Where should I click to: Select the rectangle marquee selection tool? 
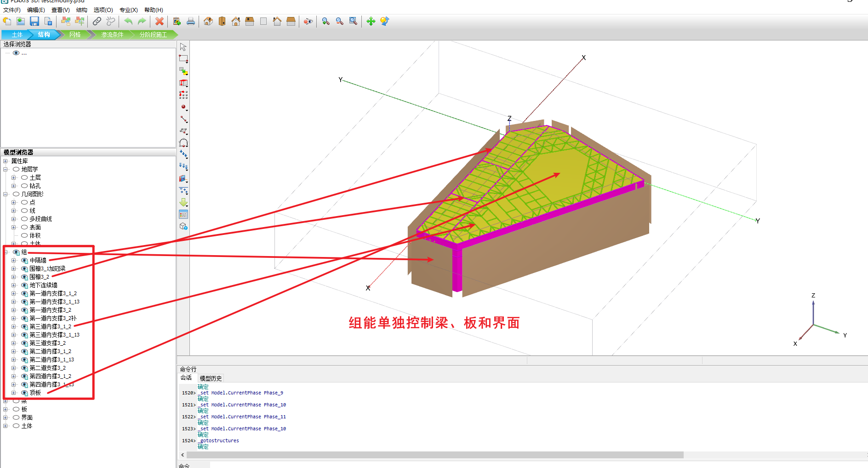pyautogui.click(x=183, y=59)
